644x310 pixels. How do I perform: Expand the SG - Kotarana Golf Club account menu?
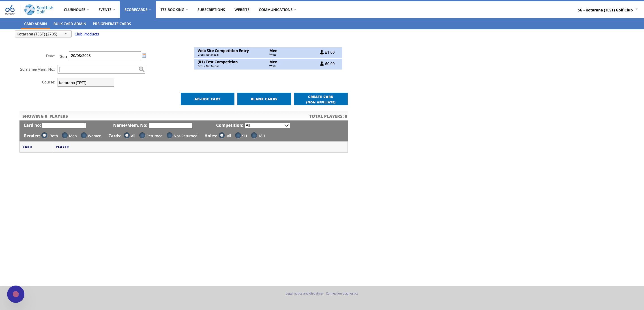(607, 10)
